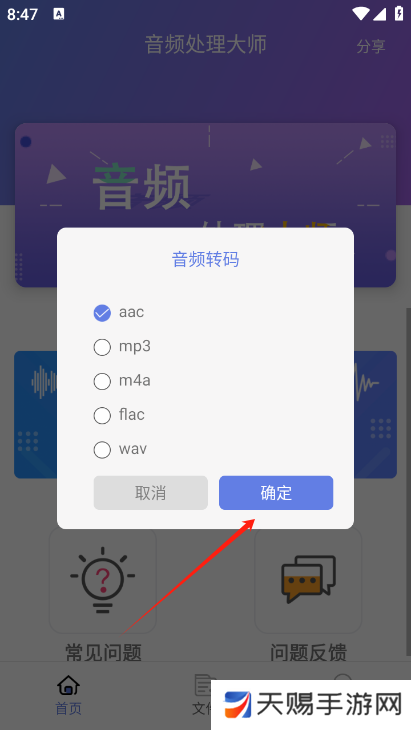
Task: Pick flac radio button
Action: (102, 415)
